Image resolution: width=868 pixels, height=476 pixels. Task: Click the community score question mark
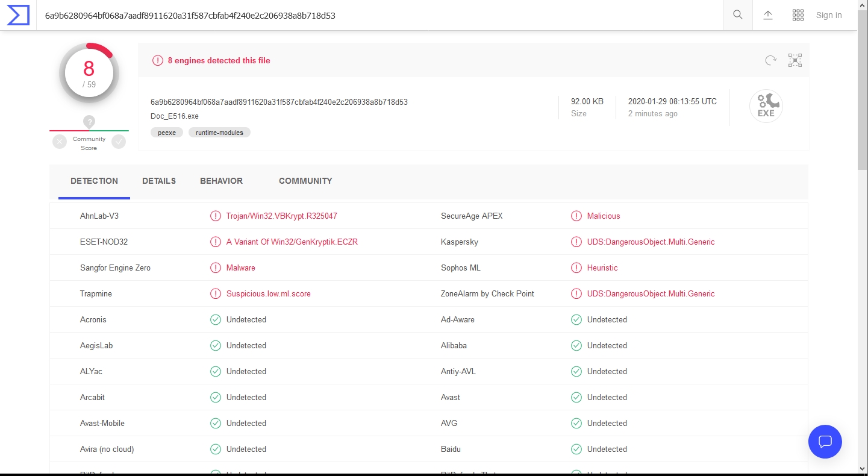point(89,122)
